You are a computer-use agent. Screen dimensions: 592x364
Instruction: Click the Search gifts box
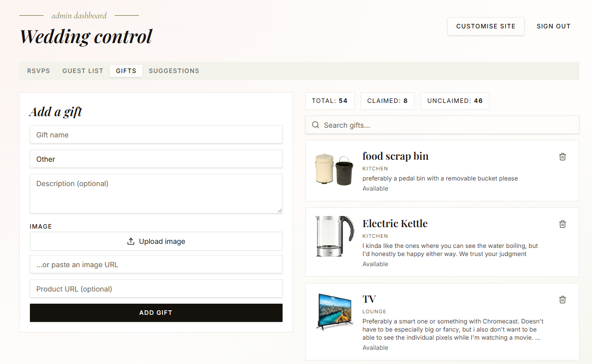coord(442,125)
